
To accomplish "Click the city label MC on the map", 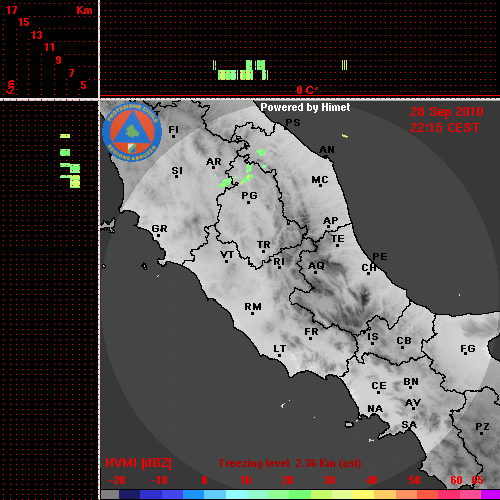I will (320, 180).
